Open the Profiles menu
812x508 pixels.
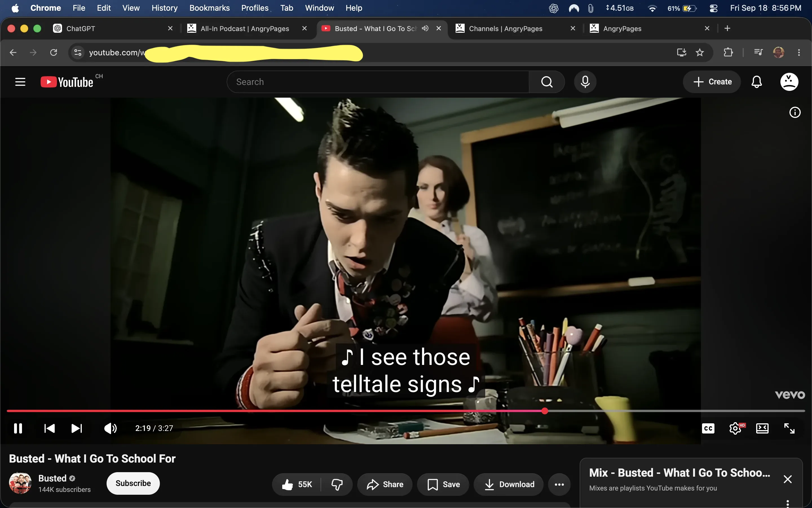pos(255,8)
